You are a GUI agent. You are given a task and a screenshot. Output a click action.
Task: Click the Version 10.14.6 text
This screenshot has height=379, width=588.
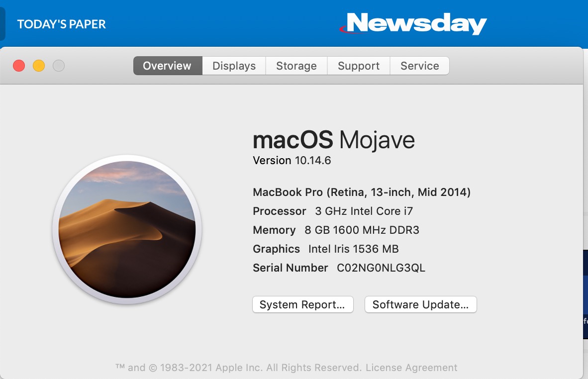(x=292, y=161)
